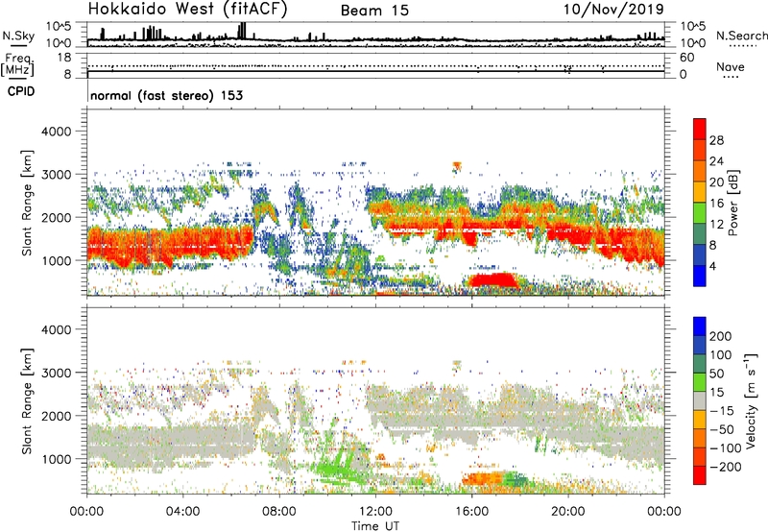Viewport: 768px width, 532px height.
Task: Click the 60 tick on Nave axis
Action: 686,58
